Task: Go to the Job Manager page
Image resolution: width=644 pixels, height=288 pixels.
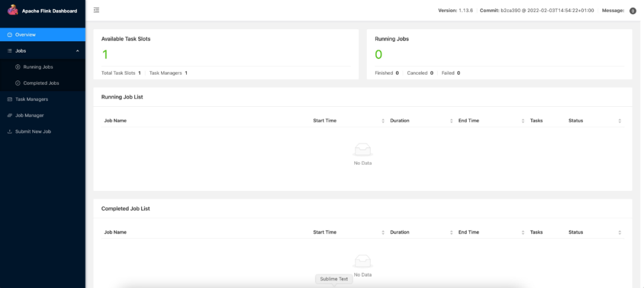Action: click(29, 115)
